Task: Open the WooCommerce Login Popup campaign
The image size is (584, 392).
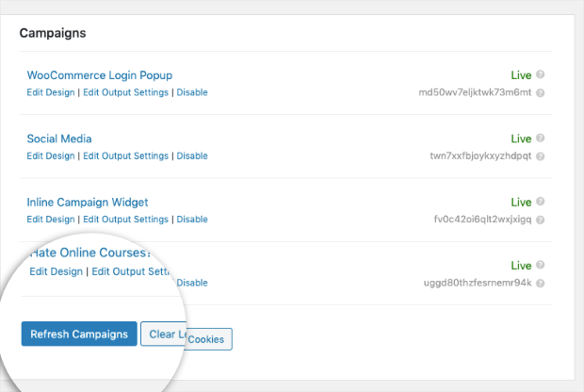Action: pos(100,75)
